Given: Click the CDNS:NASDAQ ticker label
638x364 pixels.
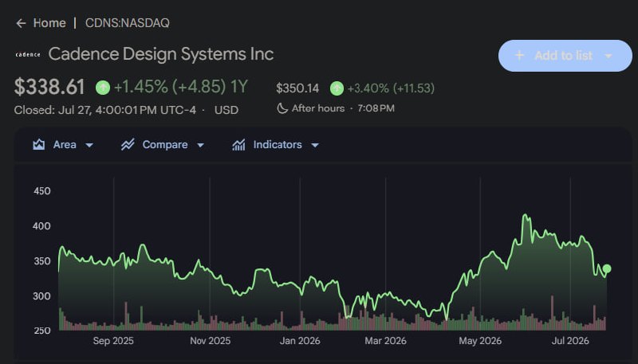Looking at the screenshot, I should (128, 23).
